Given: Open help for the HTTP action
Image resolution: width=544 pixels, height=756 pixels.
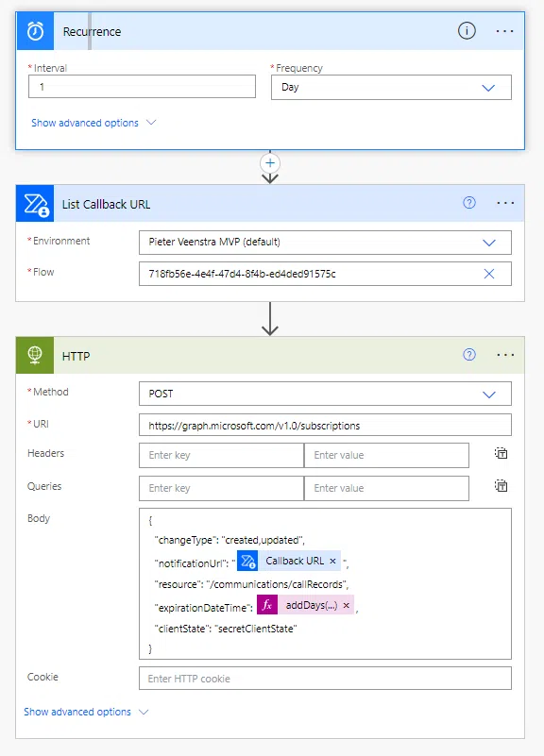Looking at the screenshot, I should [x=469, y=355].
